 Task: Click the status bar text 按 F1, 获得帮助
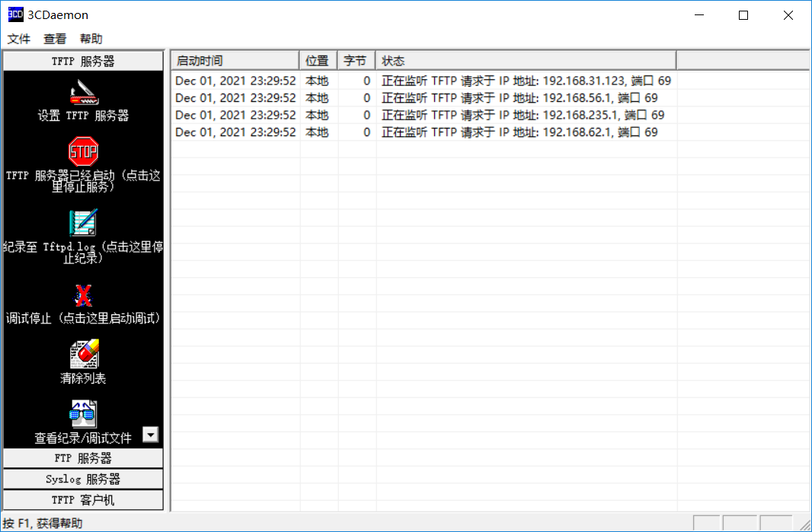[x=43, y=523]
